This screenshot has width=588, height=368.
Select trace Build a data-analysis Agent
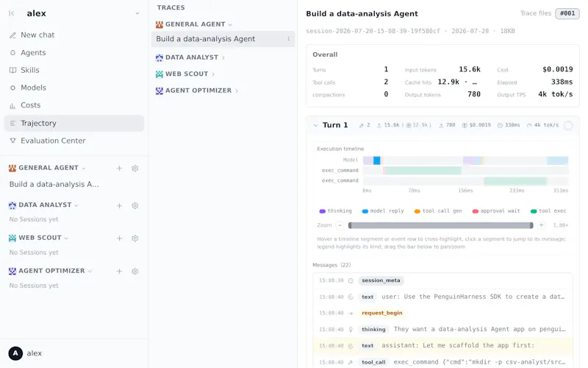pyautogui.click(x=223, y=39)
